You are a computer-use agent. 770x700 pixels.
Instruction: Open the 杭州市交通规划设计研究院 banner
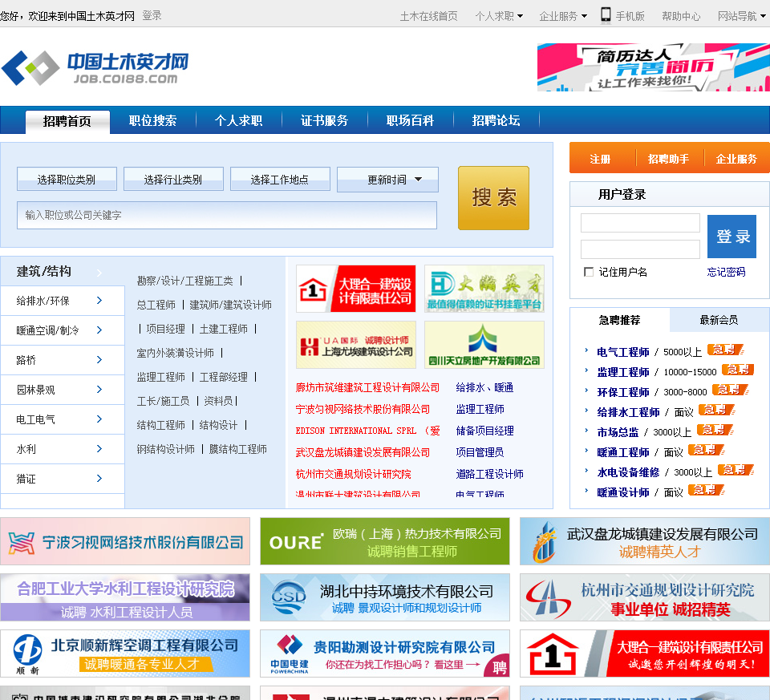(x=645, y=597)
